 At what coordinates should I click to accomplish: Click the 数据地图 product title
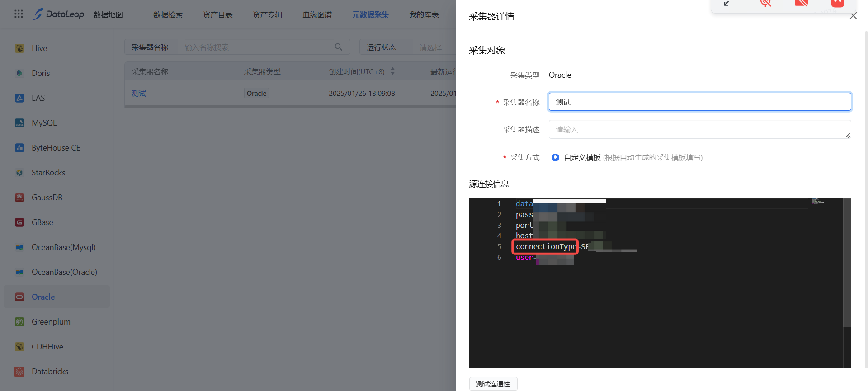click(108, 14)
